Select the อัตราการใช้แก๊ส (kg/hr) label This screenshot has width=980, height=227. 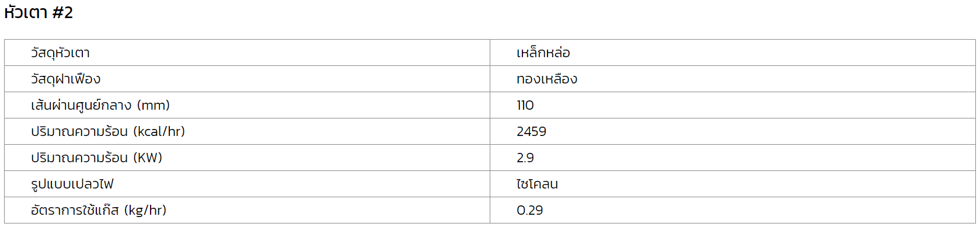(x=99, y=211)
